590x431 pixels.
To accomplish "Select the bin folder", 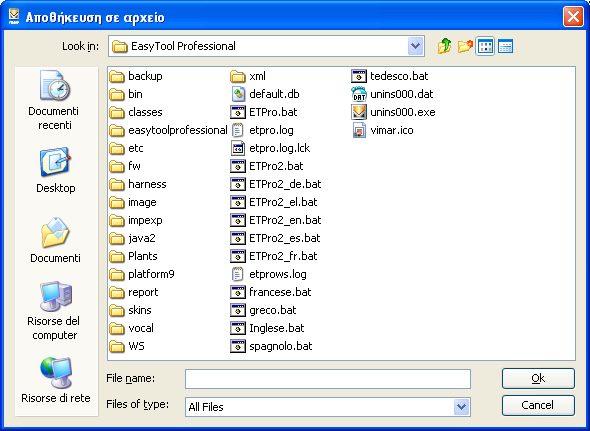I will (126, 94).
